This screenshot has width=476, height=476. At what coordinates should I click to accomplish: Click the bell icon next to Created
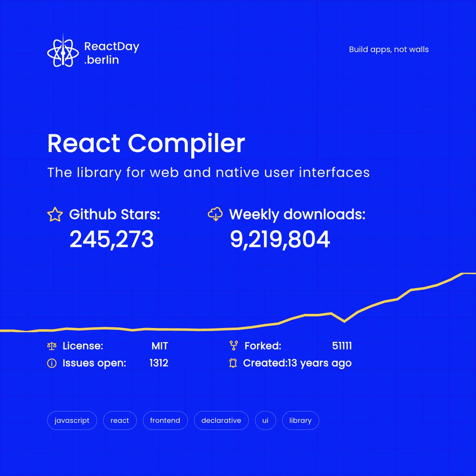click(233, 363)
